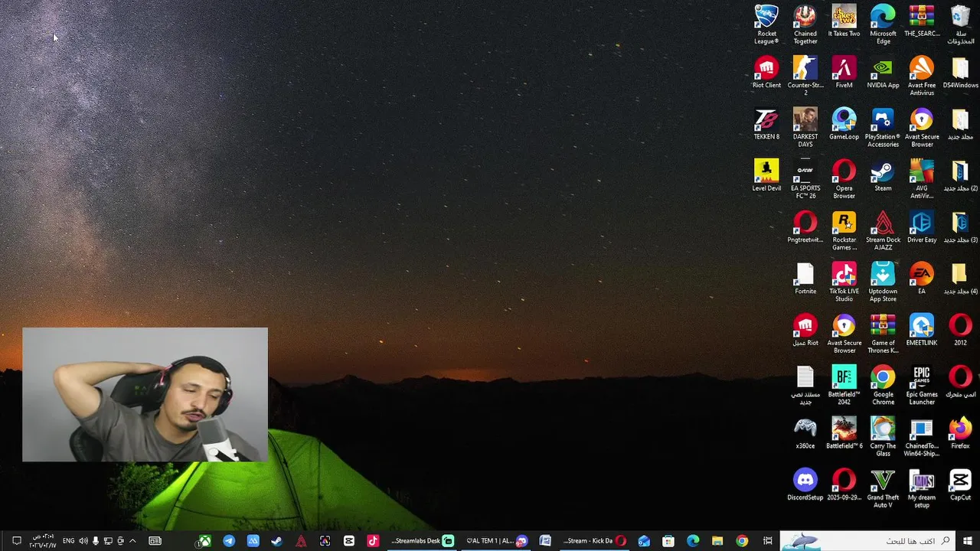Launch Battlefield 6 desktop shortcut
This screenshot has width=980, height=551.
coord(844,433)
